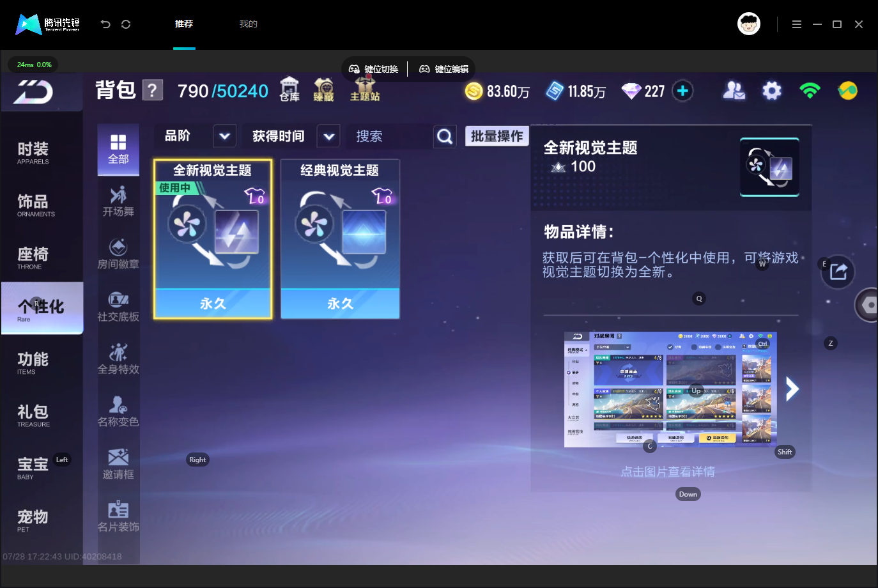Viewport: 878px width, 588px height.
Task: Click the 键位编辑 key edit button
Action: pyautogui.click(x=444, y=69)
